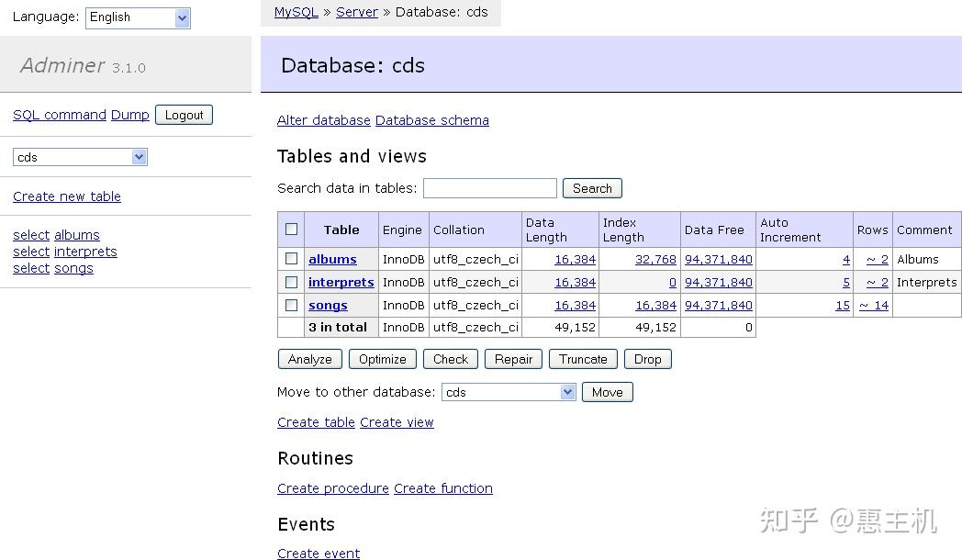Check the songs table row checkbox
Screen dimensions: 962x560
291,305
